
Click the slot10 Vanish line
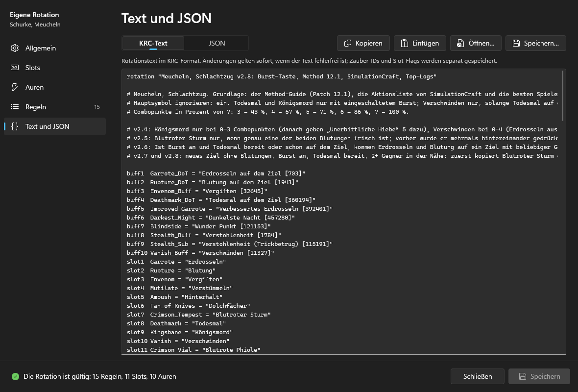pos(178,341)
